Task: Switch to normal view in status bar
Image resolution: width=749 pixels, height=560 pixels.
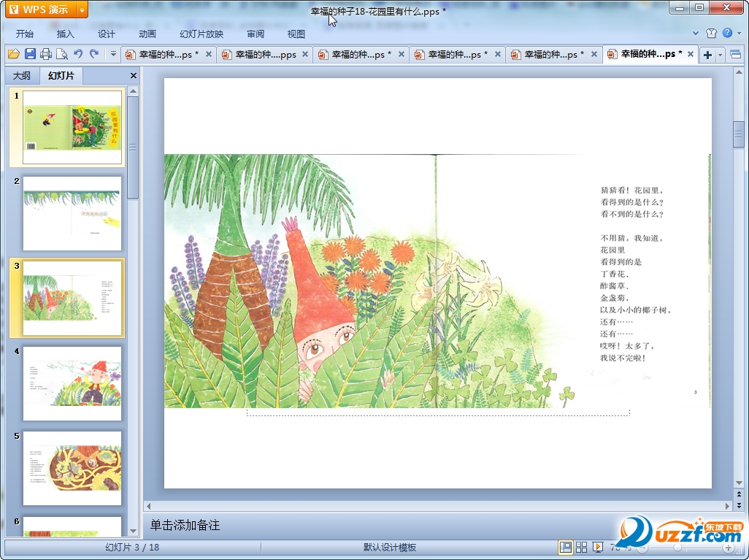Action: tap(566, 547)
